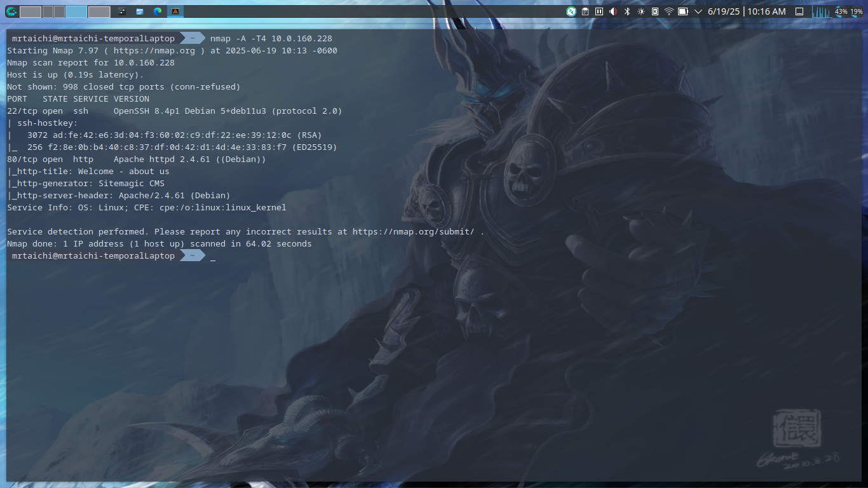Open the Bluetooth tray menu

click(x=627, y=11)
